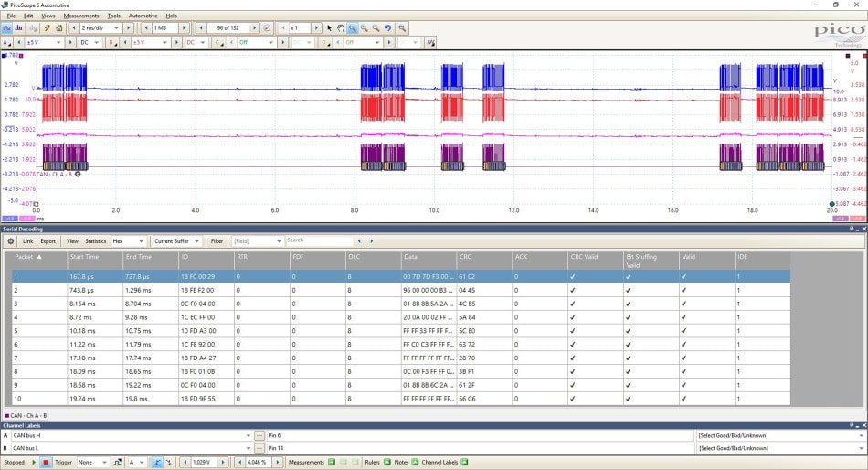The height and width of the screenshot is (470, 868).
Task: Undo the last zoom
Action: [x=388, y=27]
